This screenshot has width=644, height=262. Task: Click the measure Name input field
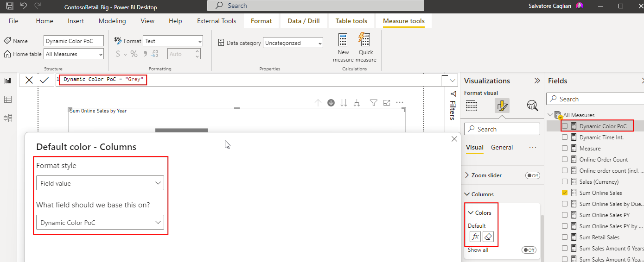[x=74, y=41]
